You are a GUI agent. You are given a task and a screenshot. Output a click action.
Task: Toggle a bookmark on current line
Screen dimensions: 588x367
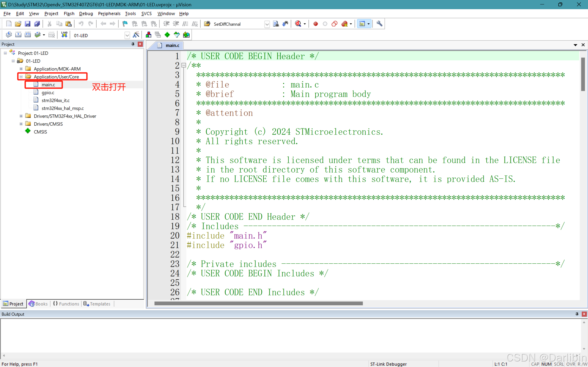(x=125, y=24)
